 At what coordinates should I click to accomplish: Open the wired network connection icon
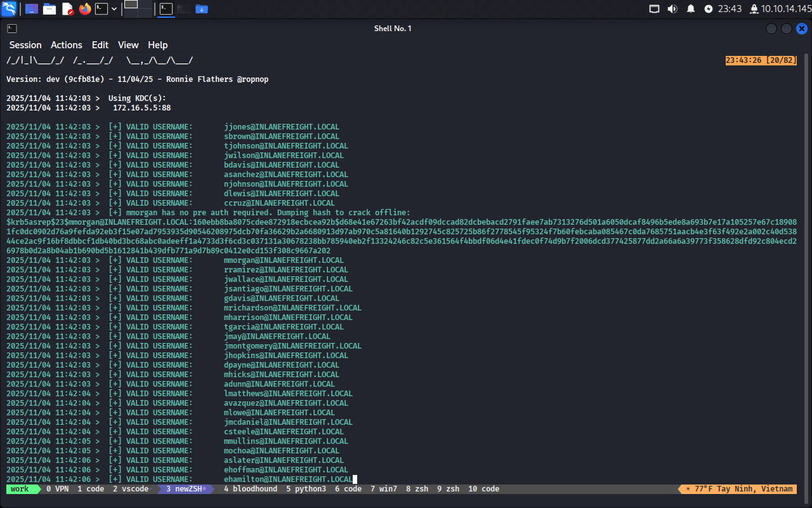tap(655, 9)
